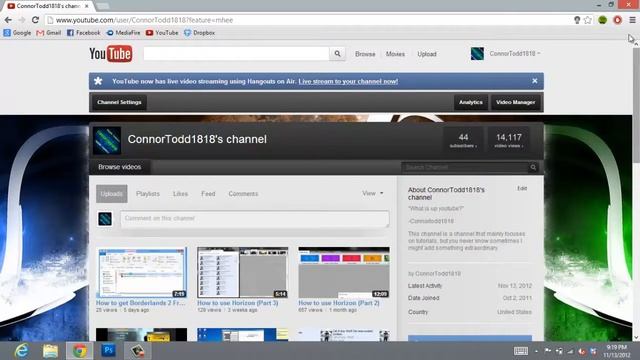Click 'How to use Horizon (Part 2)' title
This screenshot has height=360, width=640.
(x=339, y=303)
